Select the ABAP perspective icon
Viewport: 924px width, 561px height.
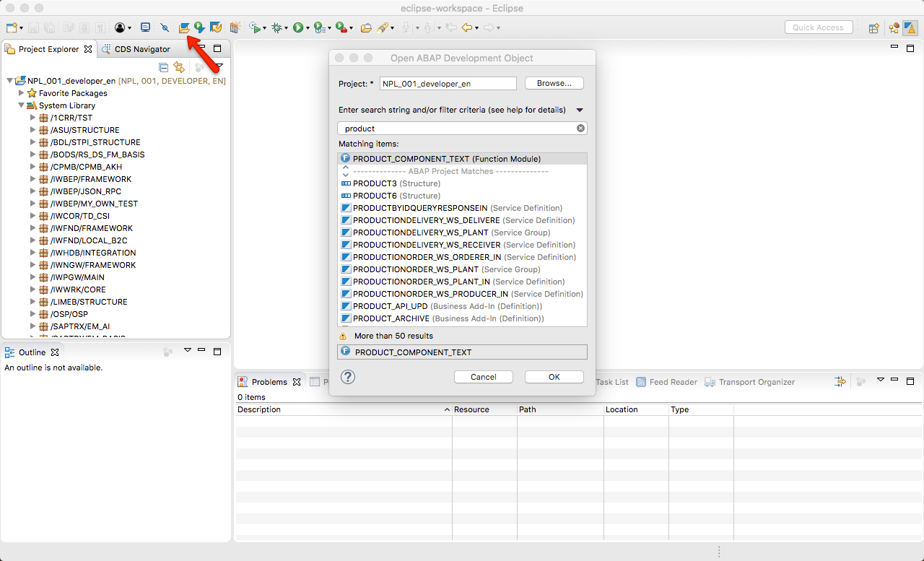(x=911, y=28)
